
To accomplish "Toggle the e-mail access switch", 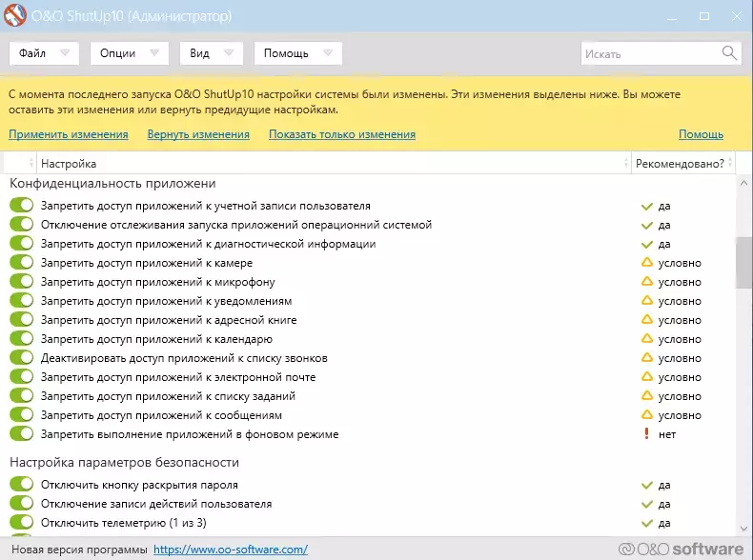I will [x=21, y=376].
